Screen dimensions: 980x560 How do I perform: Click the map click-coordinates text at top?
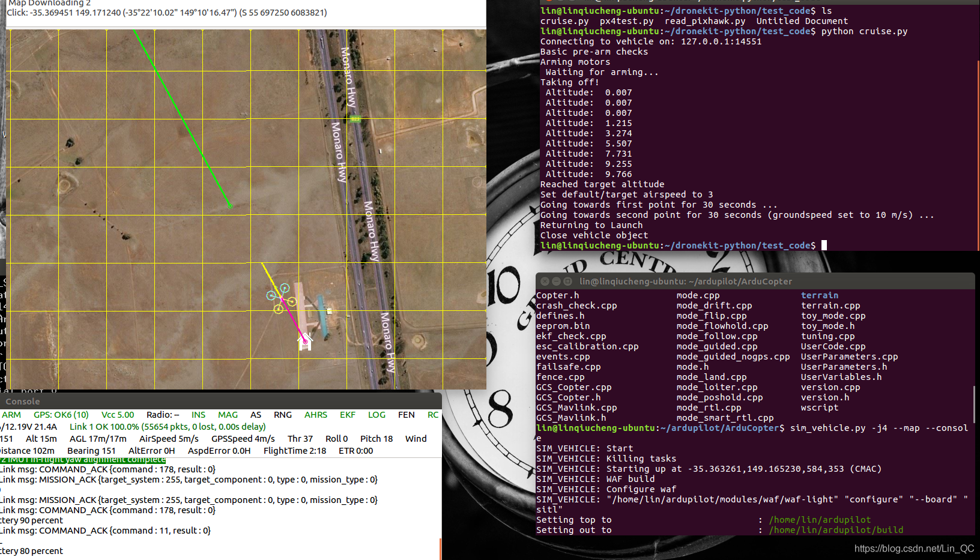click(x=167, y=13)
